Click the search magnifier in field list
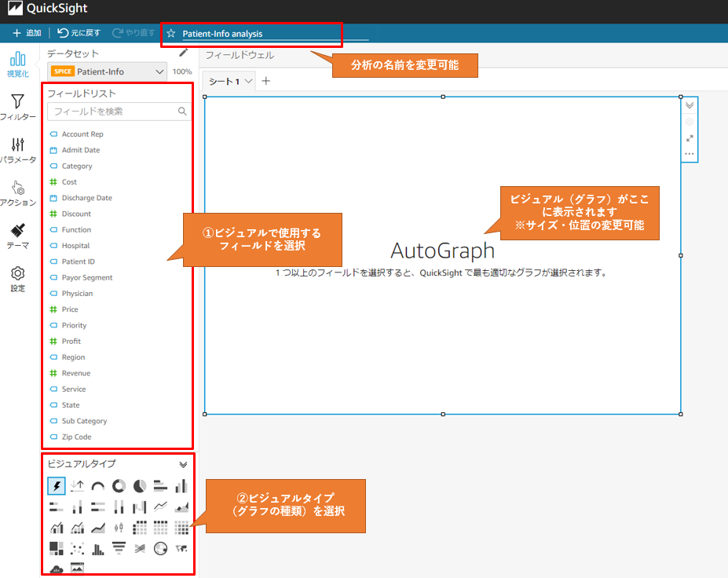The image size is (728, 578). coord(182,112)
